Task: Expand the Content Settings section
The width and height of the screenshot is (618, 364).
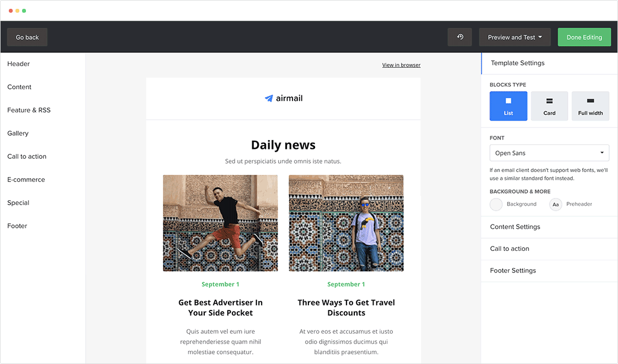Action: tap(515, 227)
